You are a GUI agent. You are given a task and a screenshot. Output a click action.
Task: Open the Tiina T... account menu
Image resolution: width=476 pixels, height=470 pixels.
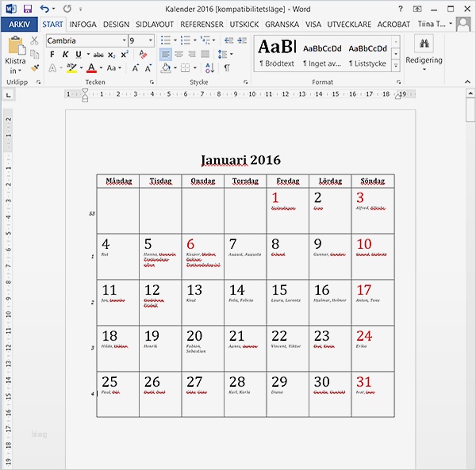(x=435, y=24)
